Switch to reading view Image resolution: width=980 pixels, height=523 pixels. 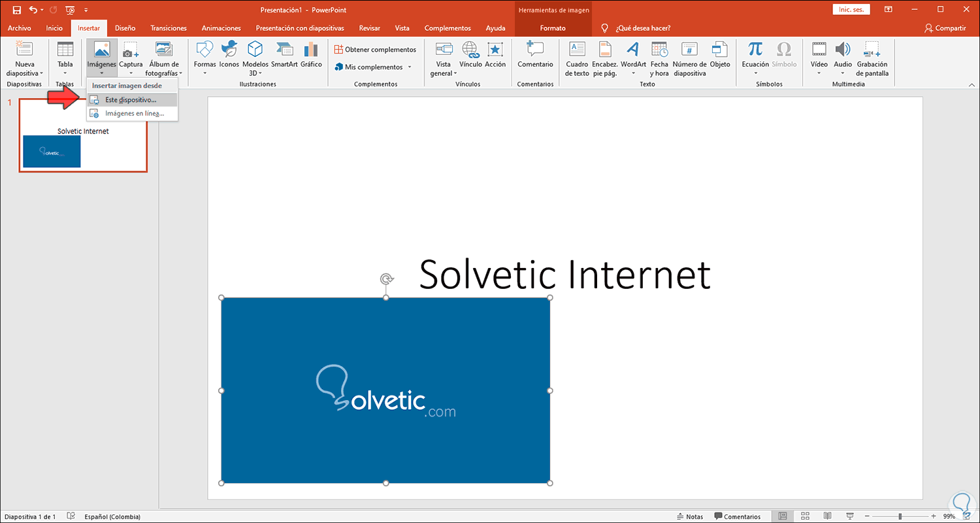(x=826, y=516)
